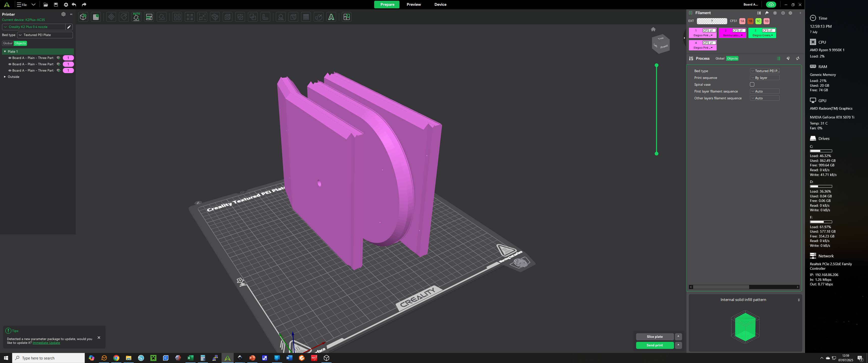
Task: Enable the Spiral vase checkbox
Action: (x=752, y=84)
